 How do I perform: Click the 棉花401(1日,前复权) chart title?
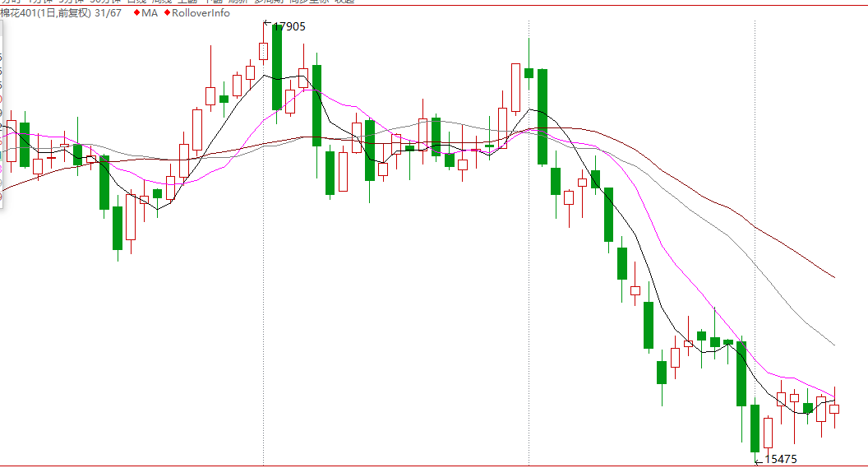point(45,12)
